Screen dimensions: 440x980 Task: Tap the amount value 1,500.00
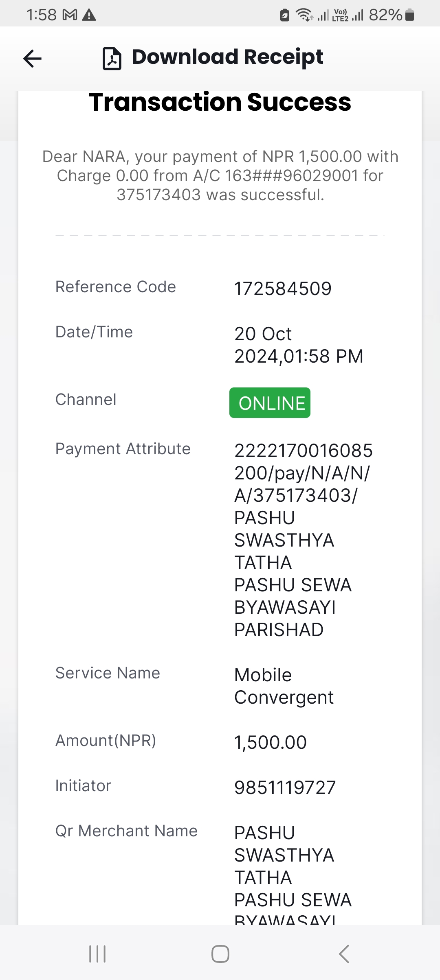270,742
